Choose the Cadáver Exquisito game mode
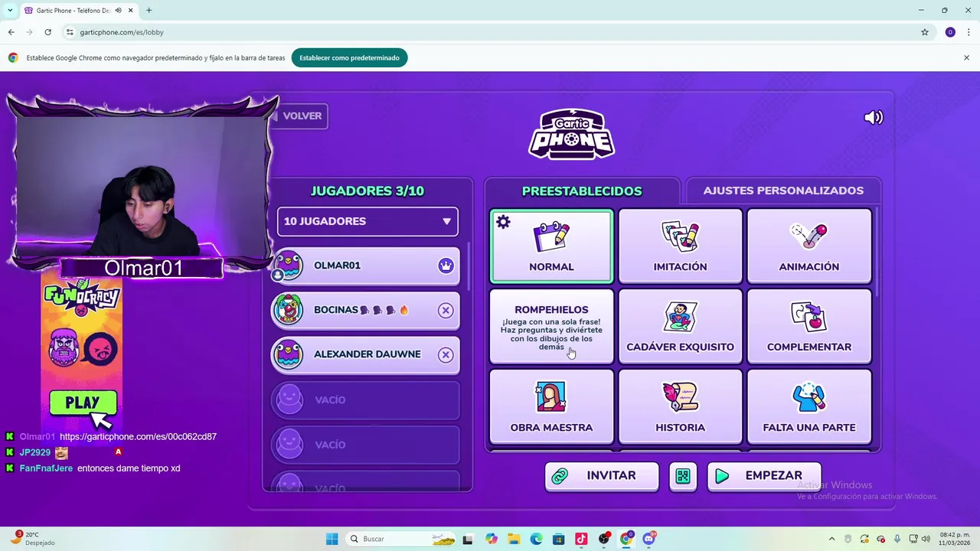Screen dimensions: 980x551 point(680,326)
